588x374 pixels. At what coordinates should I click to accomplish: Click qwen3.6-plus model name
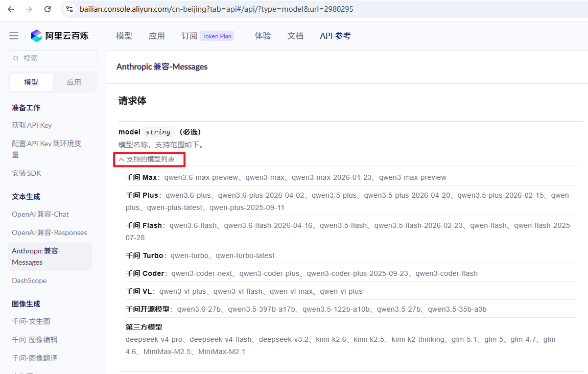188,196
